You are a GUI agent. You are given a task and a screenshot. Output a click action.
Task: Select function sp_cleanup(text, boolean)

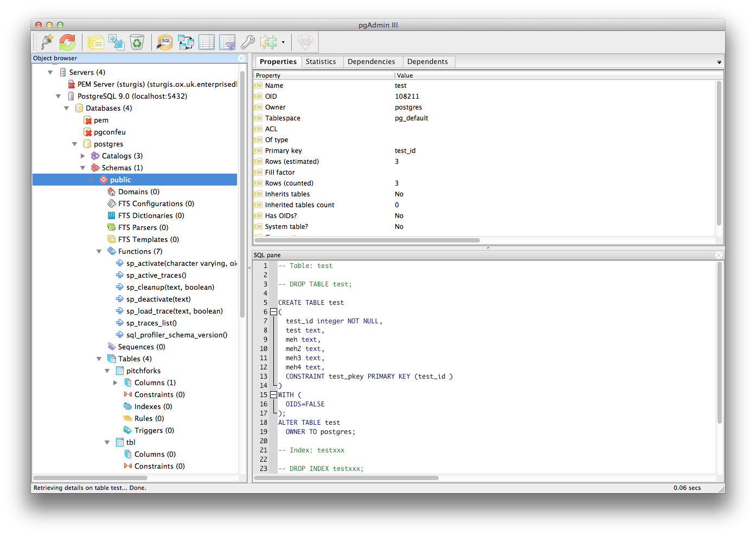(x=170, y=287)
